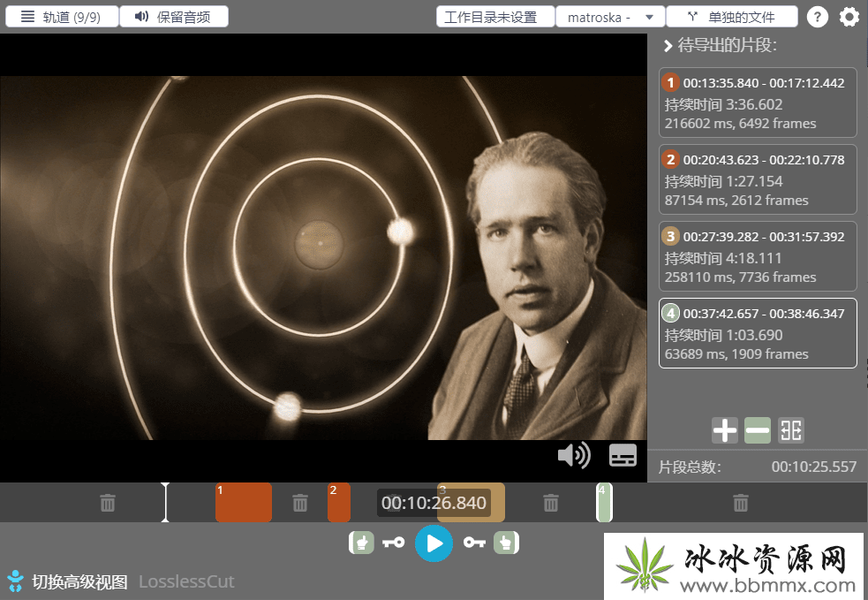Screen dimensions: 868x600
Task: Click the current time 00:10:26.840 display
Action: (434, 503)
